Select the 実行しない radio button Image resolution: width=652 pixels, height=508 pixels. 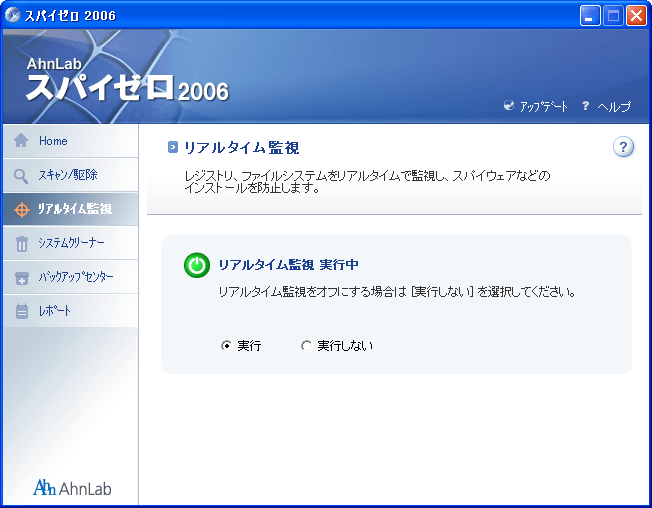[x=306, y=345]
